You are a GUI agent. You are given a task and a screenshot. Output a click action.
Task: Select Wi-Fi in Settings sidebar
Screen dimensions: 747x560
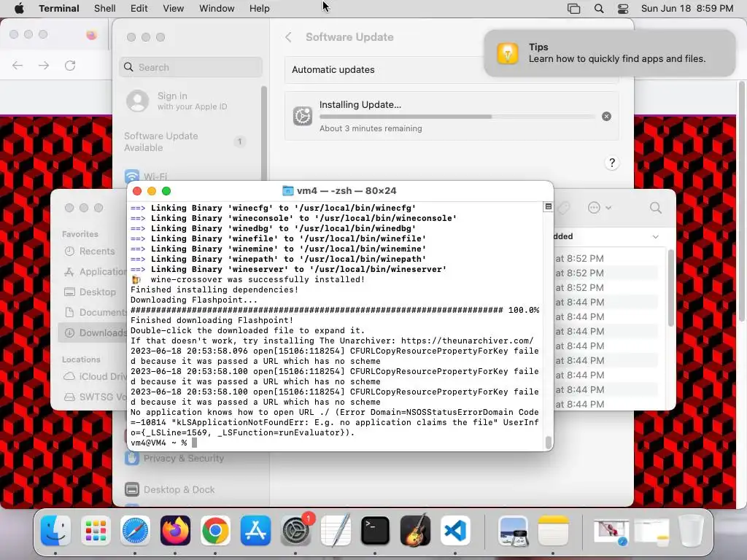[x=146, y=176]
